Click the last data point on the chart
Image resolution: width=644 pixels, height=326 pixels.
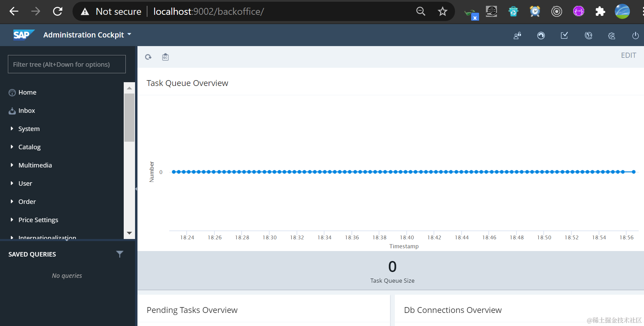[x=634, y=172]
